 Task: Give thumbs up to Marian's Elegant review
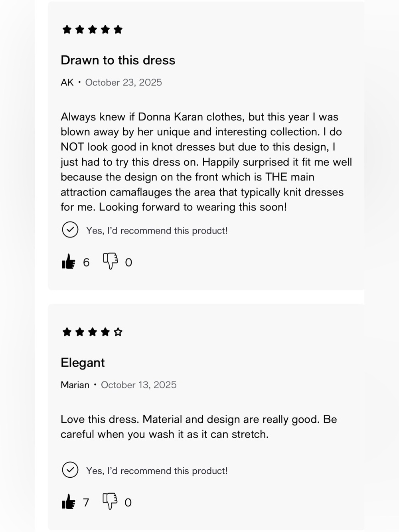(x=68, y=502)
